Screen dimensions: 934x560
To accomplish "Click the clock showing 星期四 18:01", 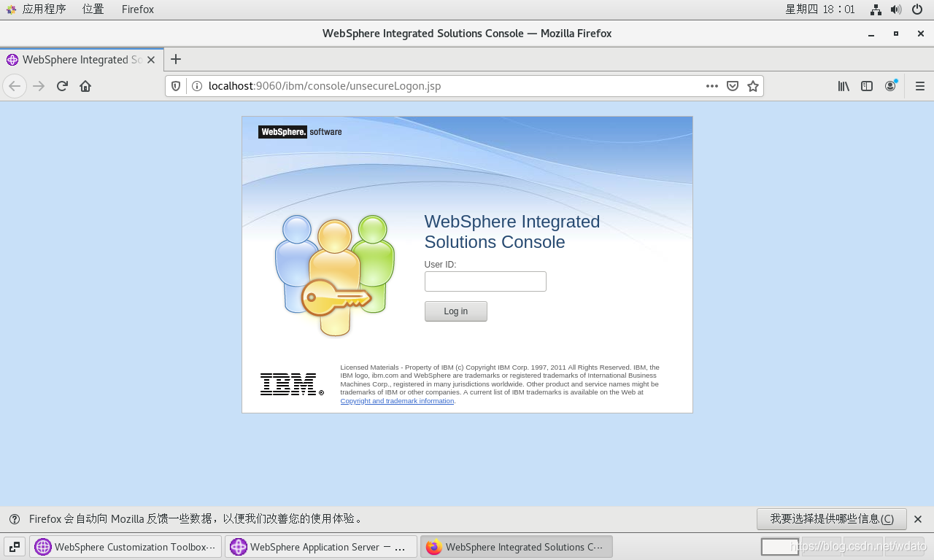I will (820, 9).
